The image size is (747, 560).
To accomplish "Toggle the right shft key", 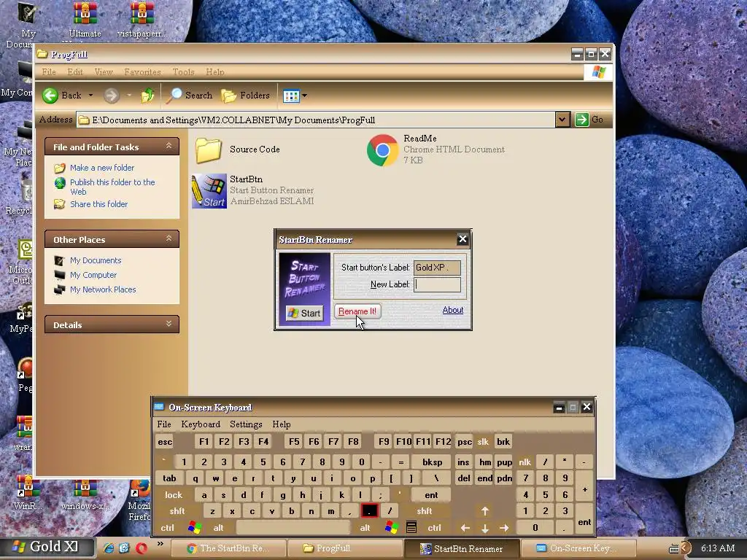I will 425,511.
